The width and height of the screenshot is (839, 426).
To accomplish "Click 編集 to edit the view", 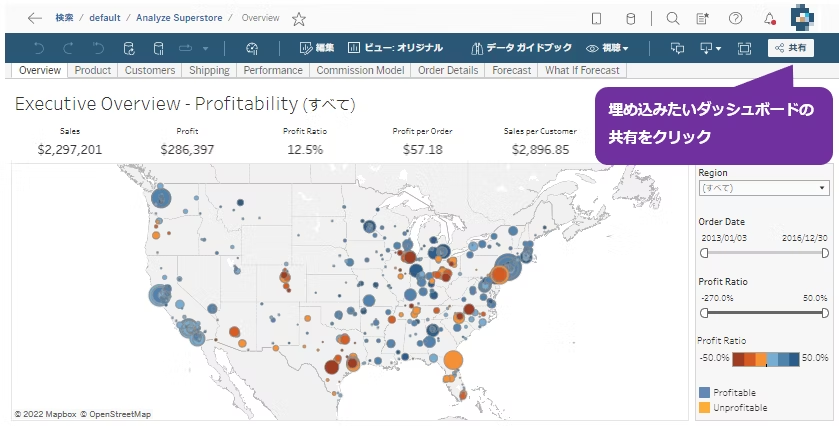I will [317, 48].
